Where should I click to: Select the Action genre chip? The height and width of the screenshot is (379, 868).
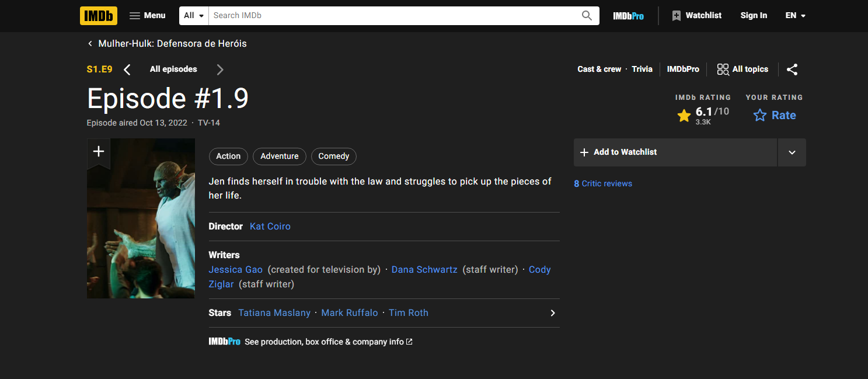pyautogui.click(x=228, y=156)
